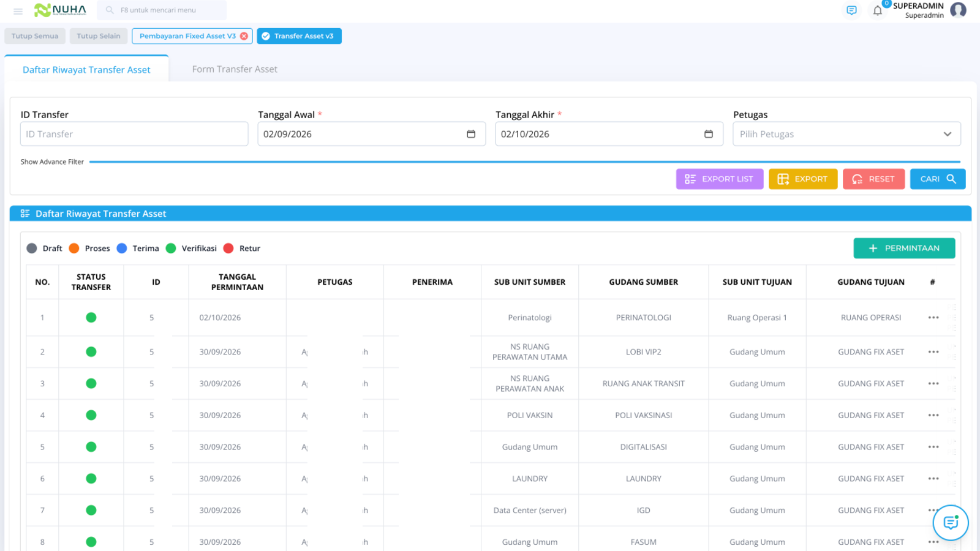Open row actions for POLI VAKSINASI row
Image resolution: width=980 pixels, height=551 pixels.
click(933, 415)
